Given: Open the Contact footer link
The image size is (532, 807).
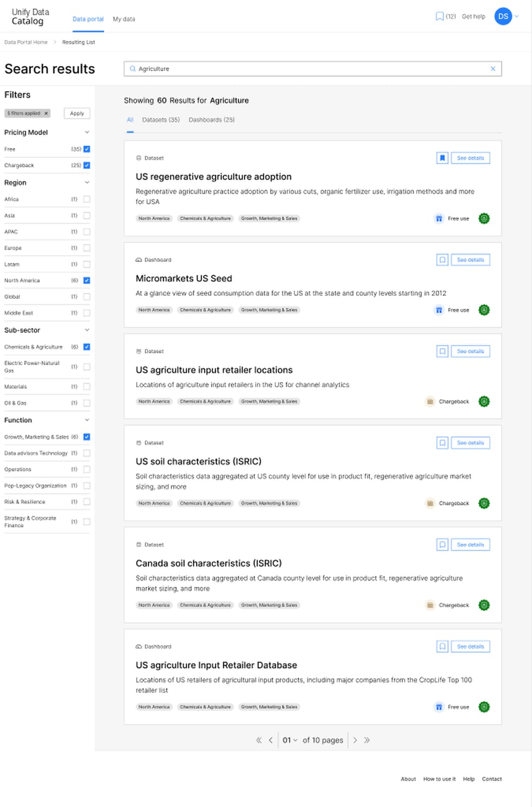Looking at the screenshot, I should [x=492, y=779].
